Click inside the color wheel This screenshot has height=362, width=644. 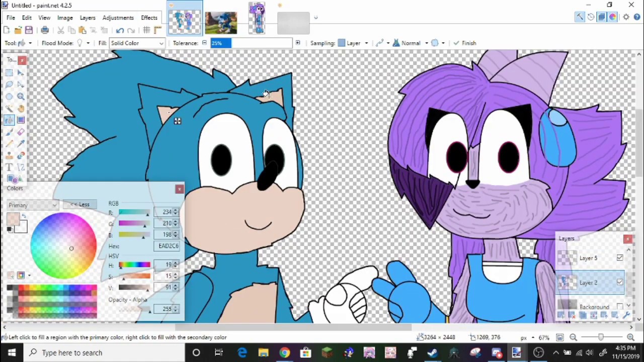[63, 245]
